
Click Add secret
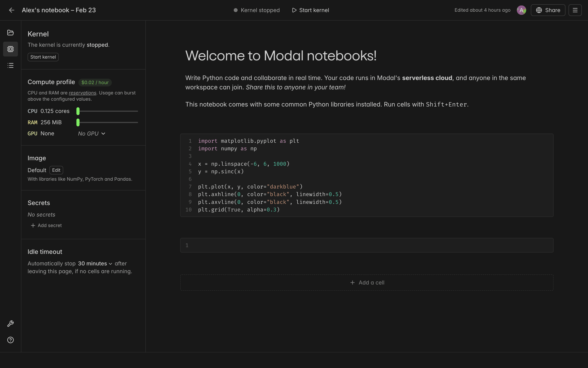(46, 225)
